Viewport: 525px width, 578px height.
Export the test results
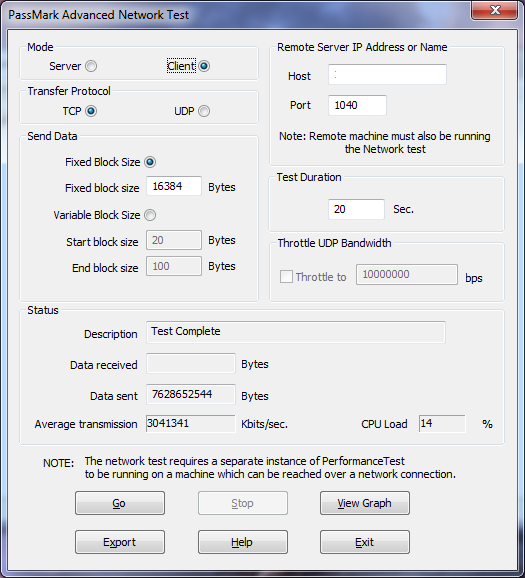tap(120, 542)
